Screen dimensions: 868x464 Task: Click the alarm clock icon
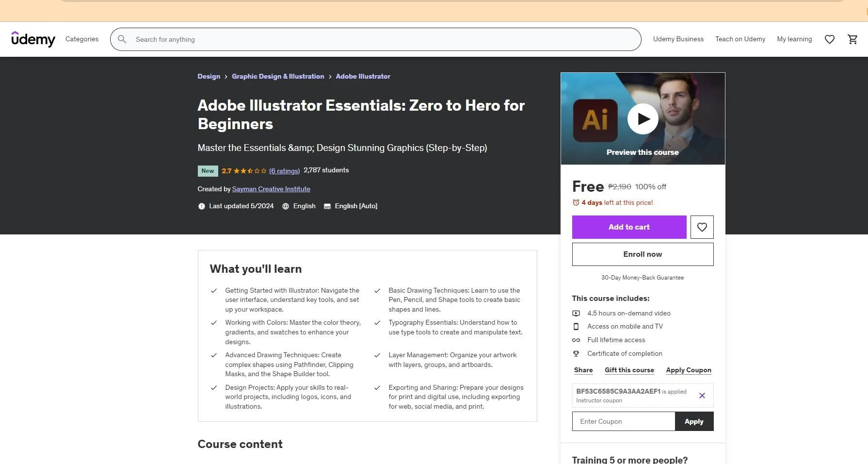click(576, 202)
